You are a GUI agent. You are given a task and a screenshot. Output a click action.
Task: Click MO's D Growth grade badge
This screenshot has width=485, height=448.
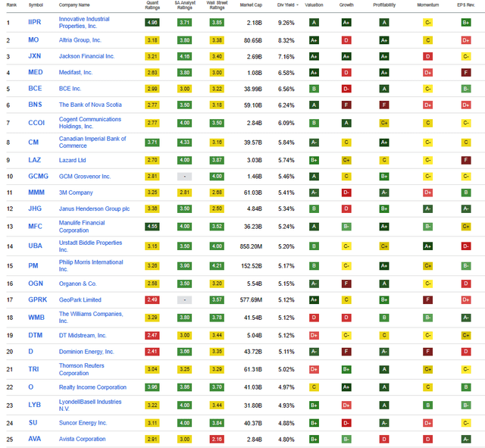(346, 40)
